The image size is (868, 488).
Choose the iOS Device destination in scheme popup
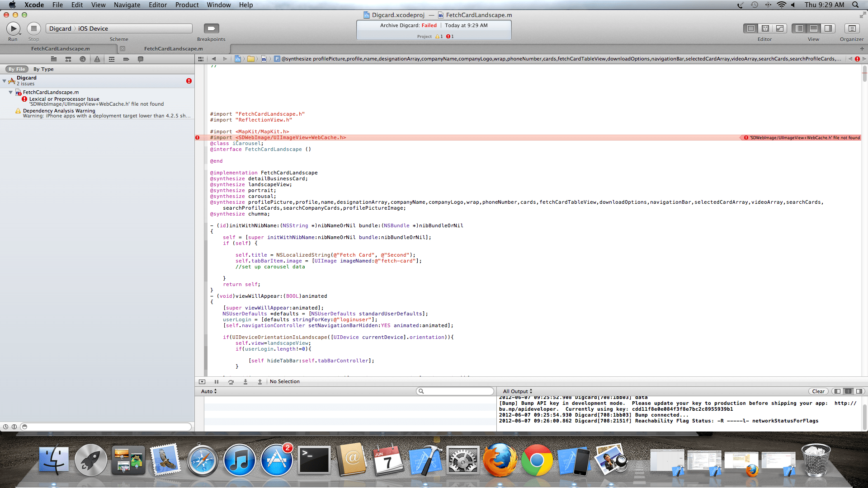[93, 28]
